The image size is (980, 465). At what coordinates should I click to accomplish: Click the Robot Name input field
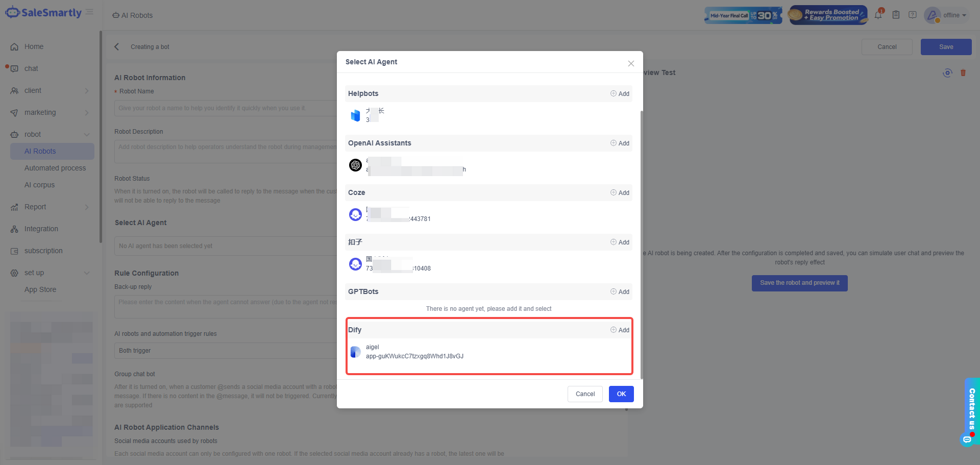225,108
